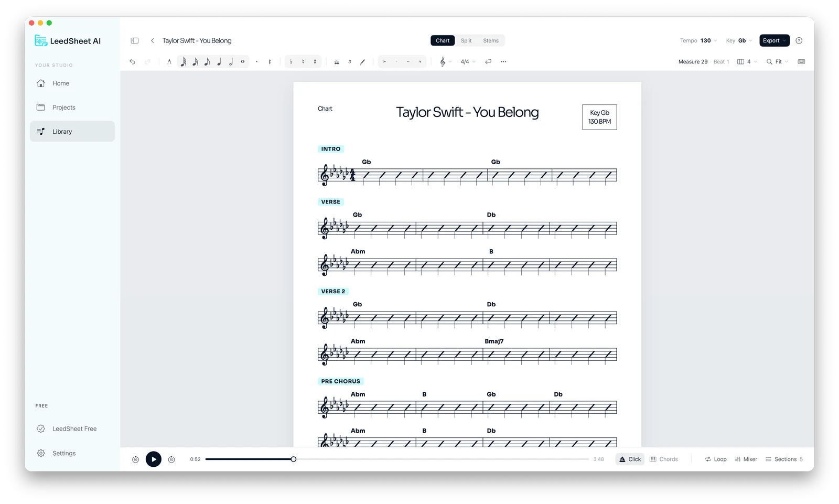The image size is (839, 504).
Task: Toggle accent articulation
Action: [384, 62]
